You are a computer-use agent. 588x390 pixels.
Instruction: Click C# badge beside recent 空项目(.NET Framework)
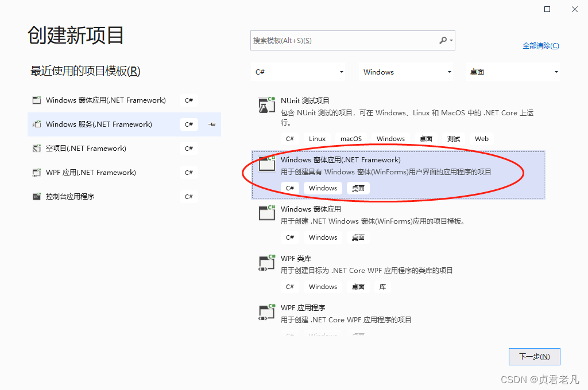tap(188, 149)
